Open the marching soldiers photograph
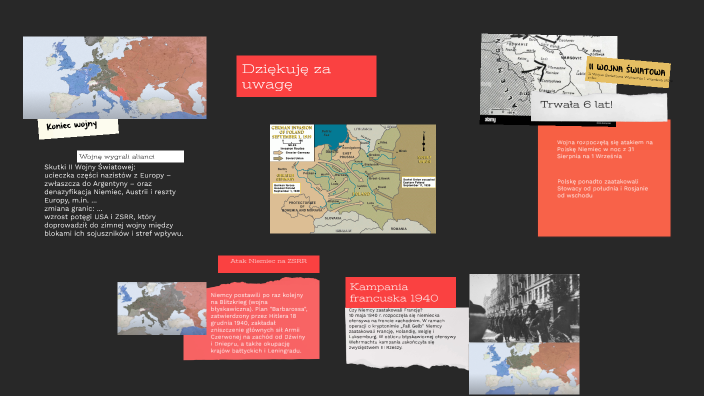This screenshot has height=396, width=704. click(524, 308)
